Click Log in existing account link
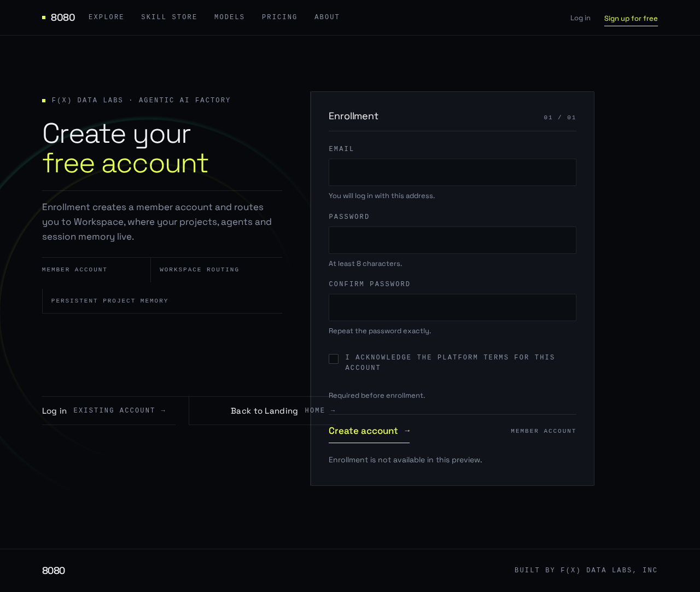The width and height of the screenshot is (700, 592). tap(109, 411)
